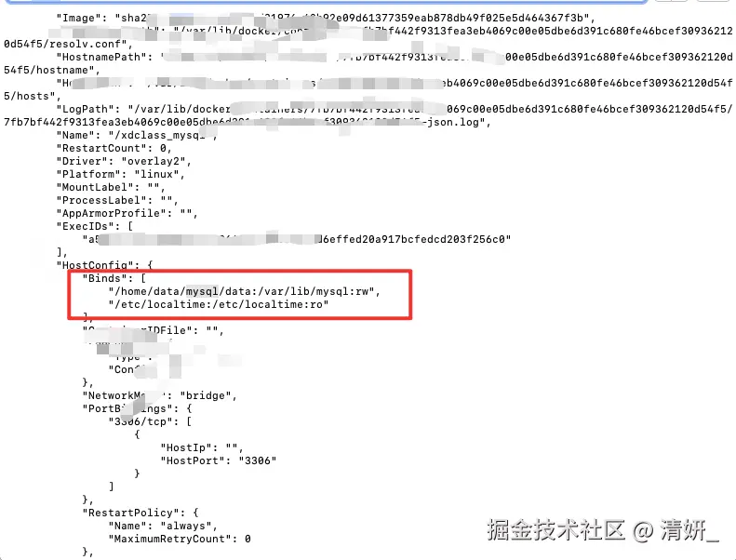Click the "MountLabel" key line

(111, 187)
